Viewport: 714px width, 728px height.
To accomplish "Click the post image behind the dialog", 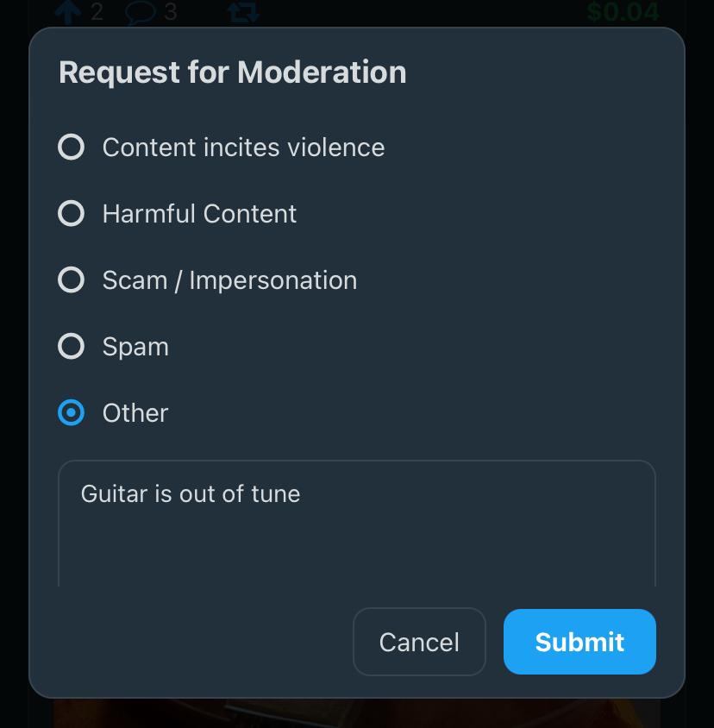I will [x=356, y=713].
